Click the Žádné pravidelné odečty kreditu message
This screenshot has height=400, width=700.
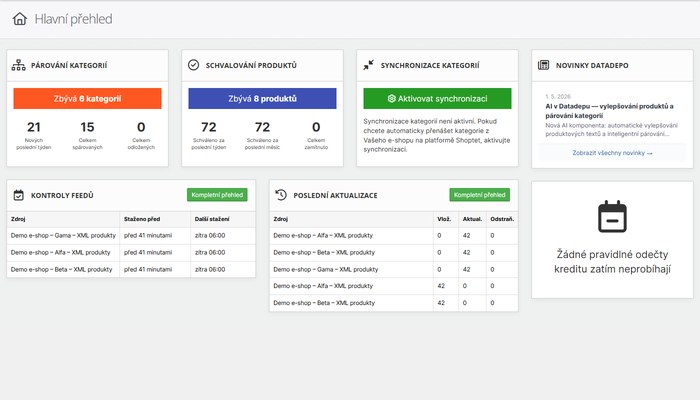612,262
